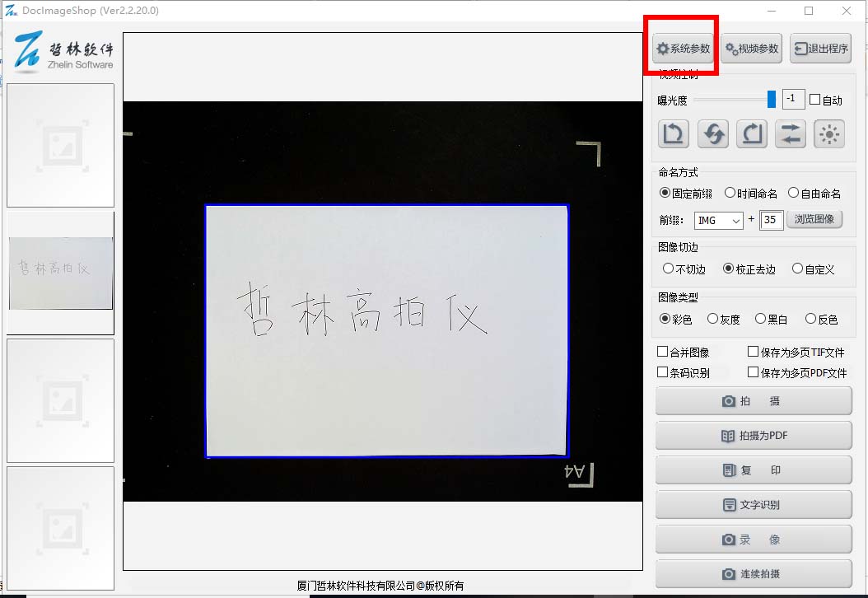This screenshot has width=868, height=598.
Task: Click the horizontal mirror arrows icon
Action: (x=790, y=133)
